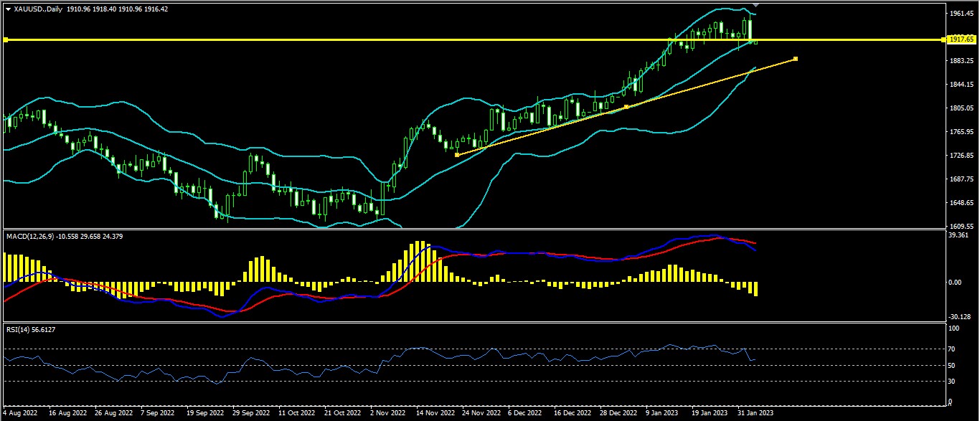
Task: Click the trendline's starting anchor point
Action: 457,155
